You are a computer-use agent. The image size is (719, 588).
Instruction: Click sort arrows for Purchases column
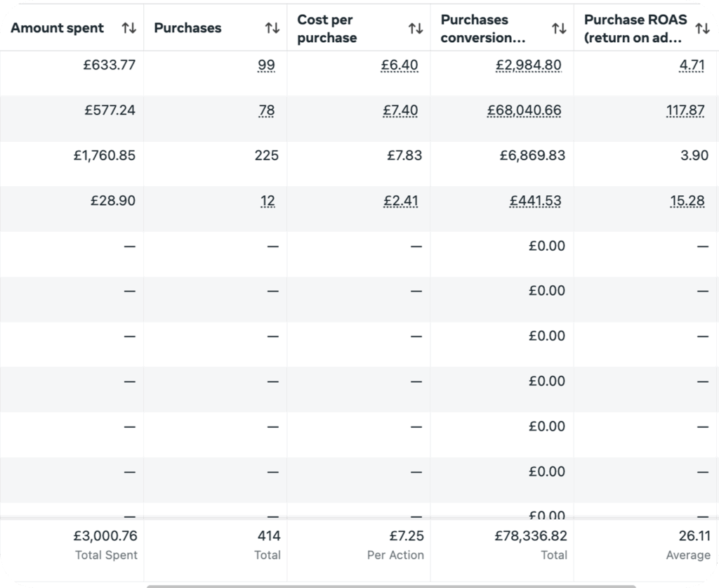(272, 28)
